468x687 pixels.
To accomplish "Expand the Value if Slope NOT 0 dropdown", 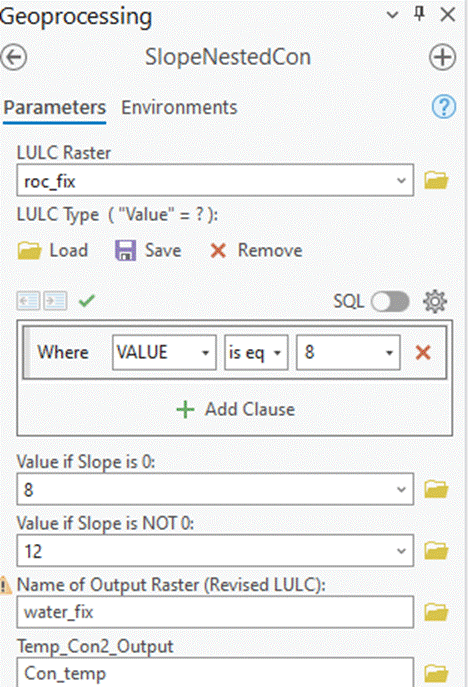I will pos(401,551).
